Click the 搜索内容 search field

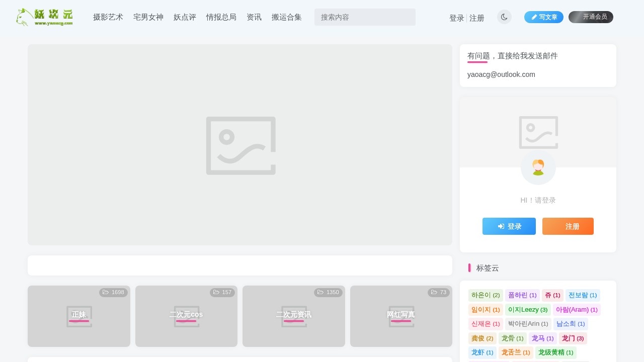365,17
